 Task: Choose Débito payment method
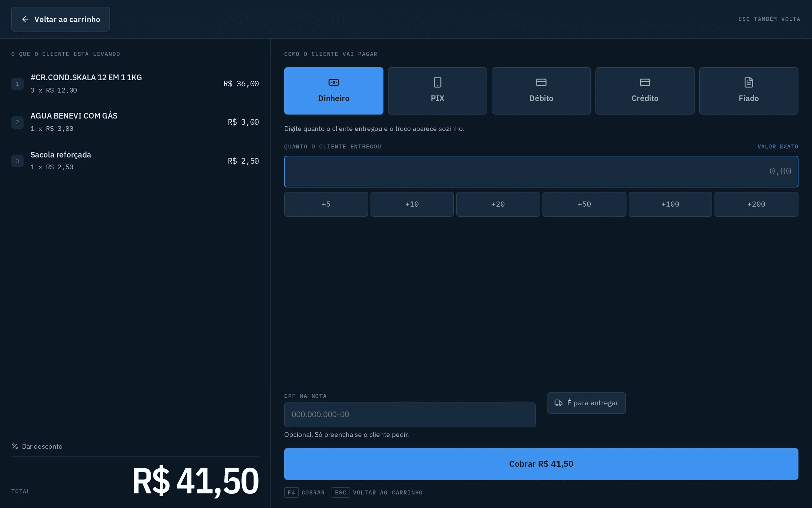click(x=541, y=91)
